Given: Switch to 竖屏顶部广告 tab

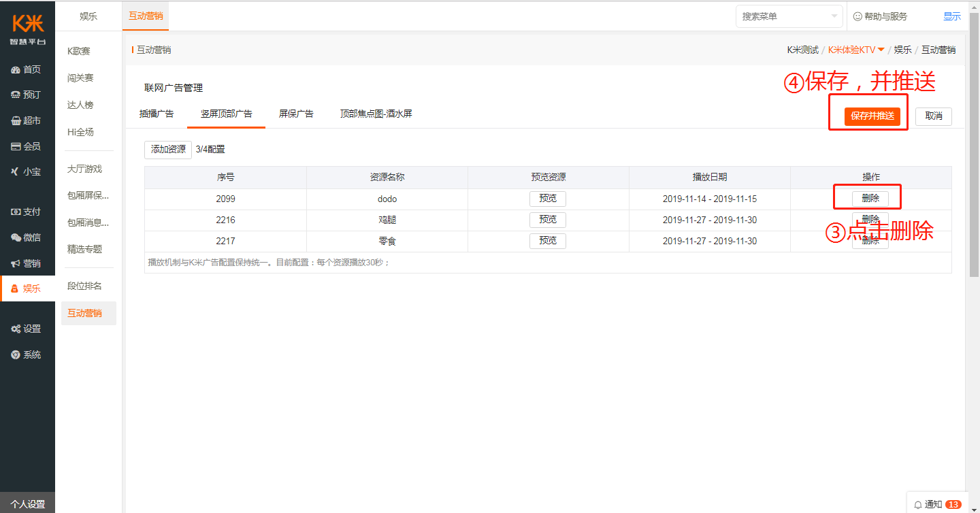Looking at the screenshot, I should pos(226,114).
